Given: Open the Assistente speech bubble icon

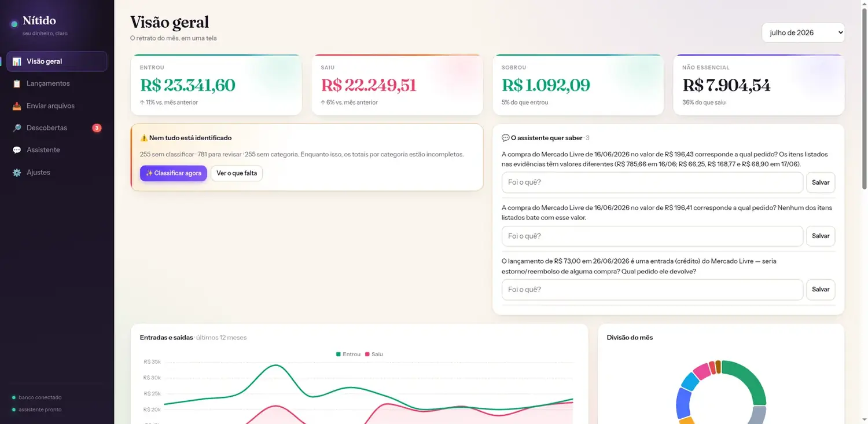Looking at the screenshot, I should point(17,150).
